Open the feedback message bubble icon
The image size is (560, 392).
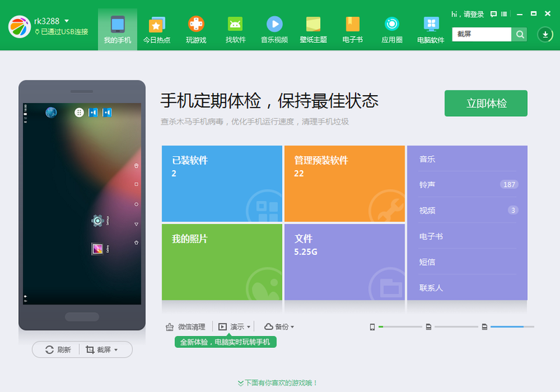(x=493, y=13)
